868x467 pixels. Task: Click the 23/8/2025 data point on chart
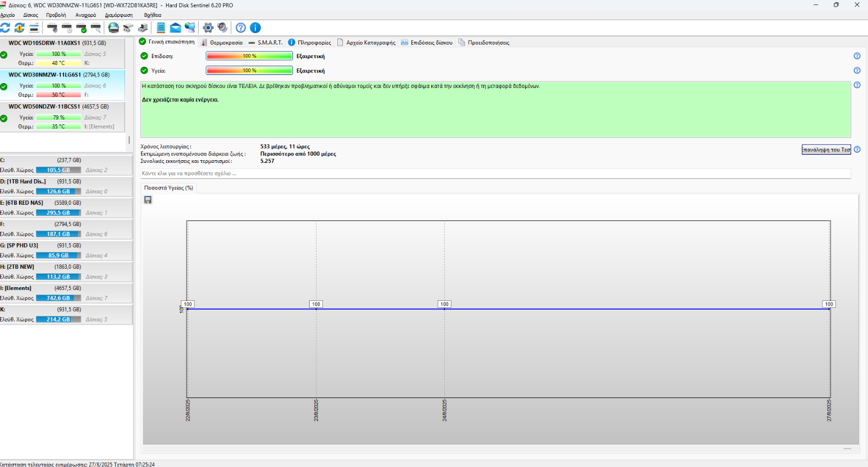316,308
